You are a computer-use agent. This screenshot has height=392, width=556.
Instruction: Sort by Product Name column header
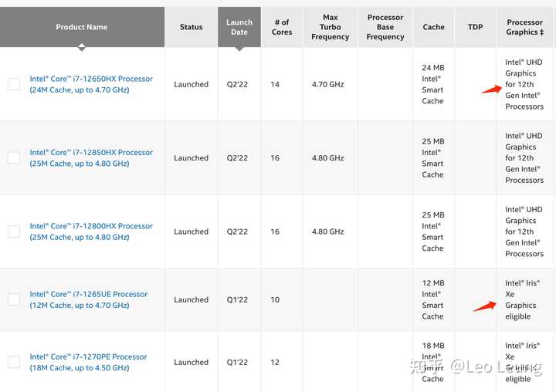click(81, 27)
